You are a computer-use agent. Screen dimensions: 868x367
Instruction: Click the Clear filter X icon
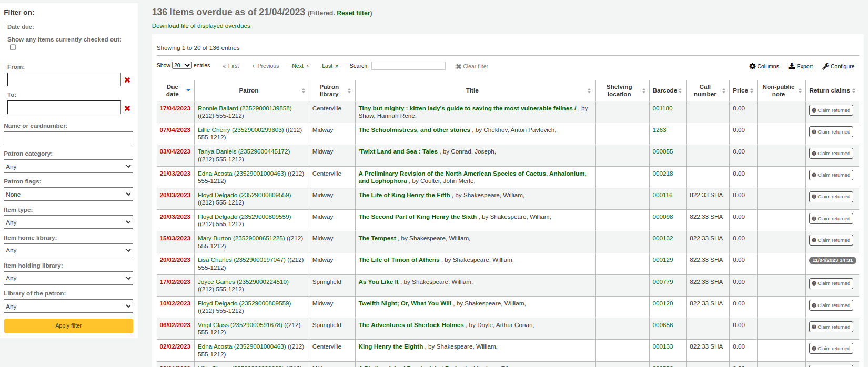pyautogui.click(x=458, y=67)
